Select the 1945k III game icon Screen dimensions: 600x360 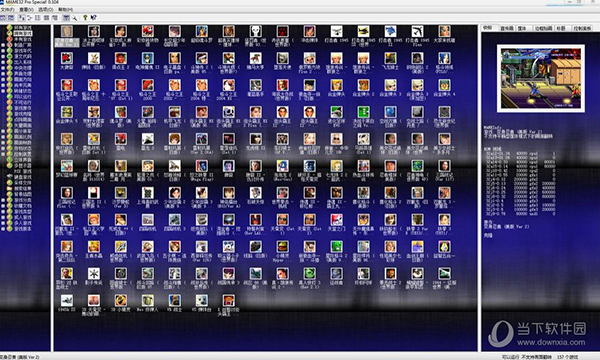[67, 300]
